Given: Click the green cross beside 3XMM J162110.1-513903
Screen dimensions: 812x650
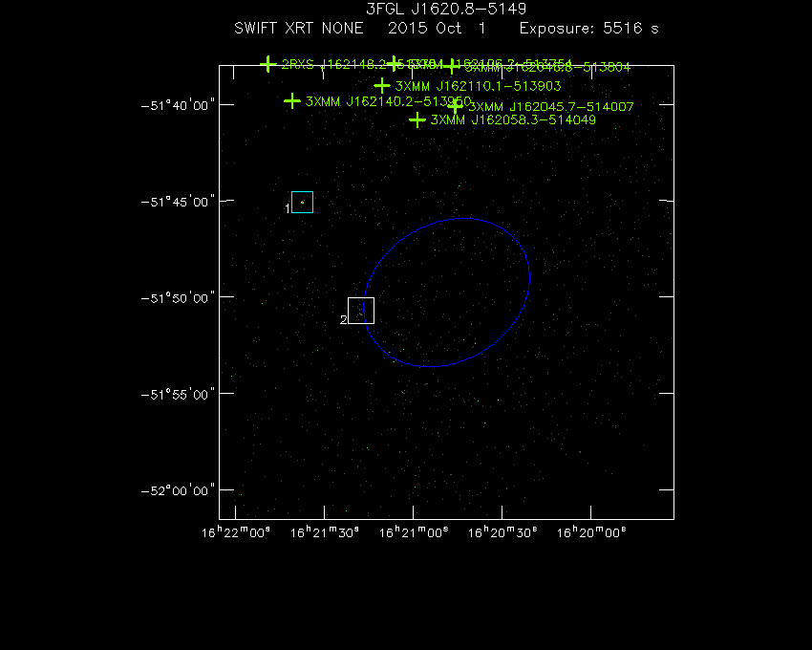Looking at the screenshot, I should [382, 85].
